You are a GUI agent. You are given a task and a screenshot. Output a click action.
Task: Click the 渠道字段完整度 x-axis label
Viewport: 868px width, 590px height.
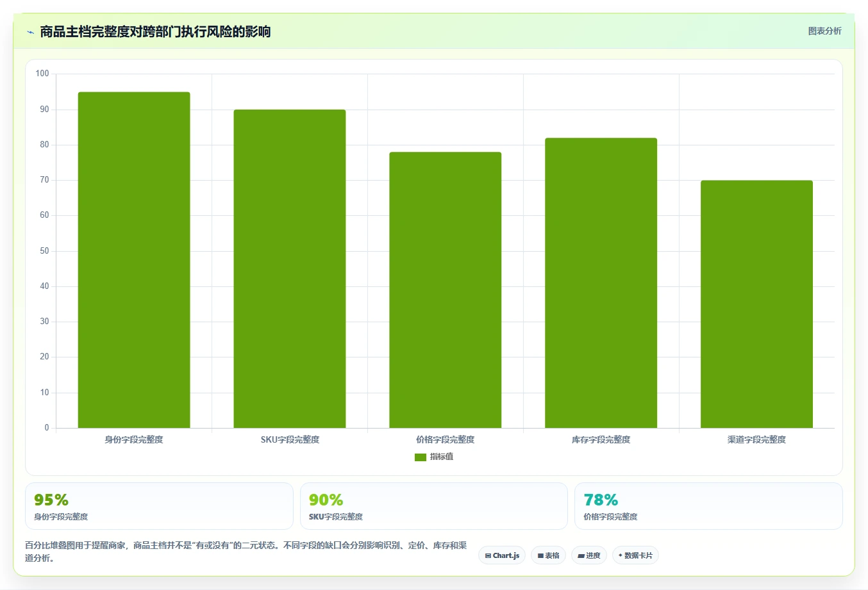click(756, 439)
